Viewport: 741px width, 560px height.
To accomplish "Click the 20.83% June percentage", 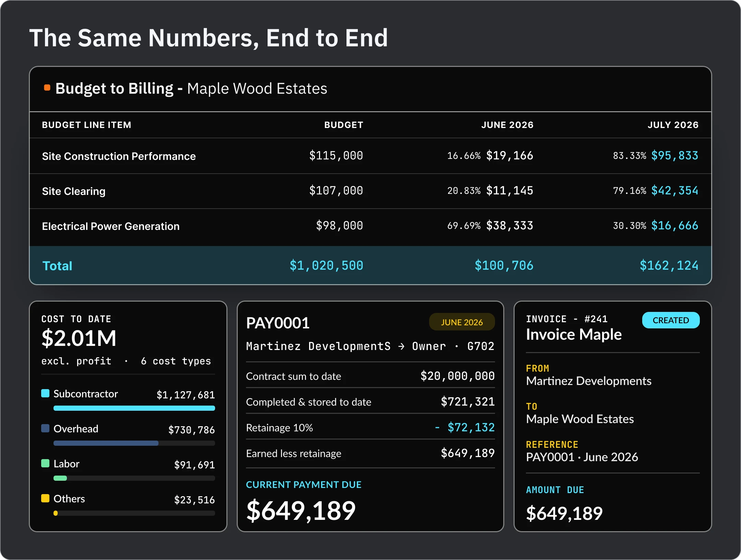I will point(464,191).
